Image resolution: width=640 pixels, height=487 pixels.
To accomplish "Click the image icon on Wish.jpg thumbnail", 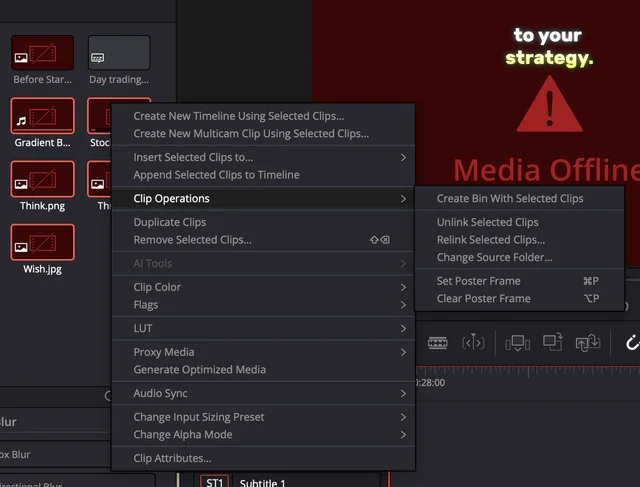I will pos(21,247).
